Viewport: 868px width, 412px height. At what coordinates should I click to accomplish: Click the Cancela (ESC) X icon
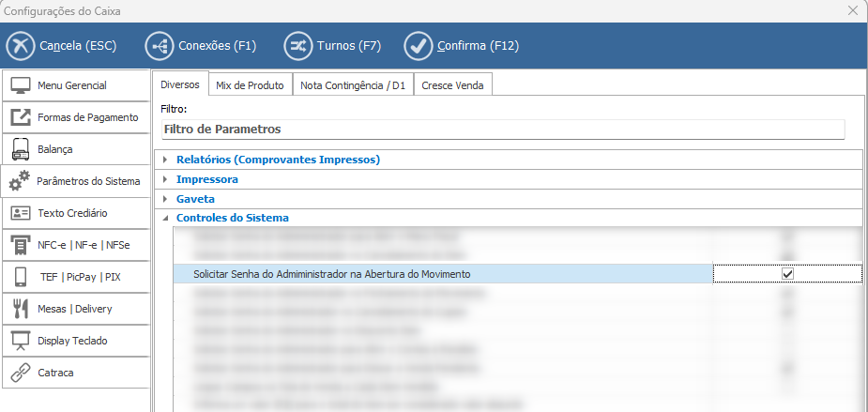click(x=21, y=46)
